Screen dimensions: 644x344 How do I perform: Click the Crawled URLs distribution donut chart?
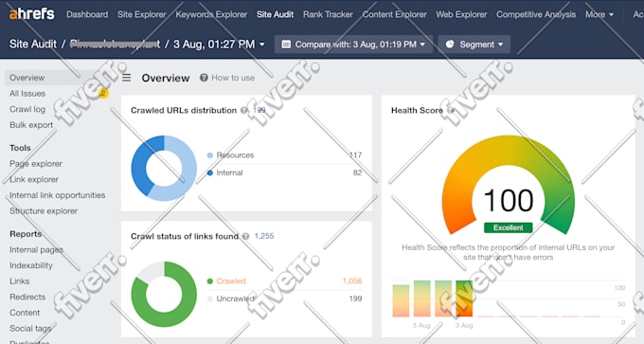coord(164,168)
